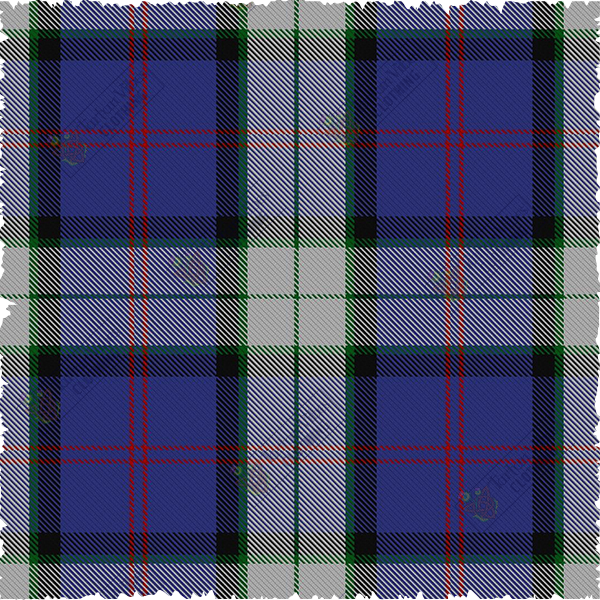Click the red line crossing in the bottom-right blue square

tap(454, 454)
